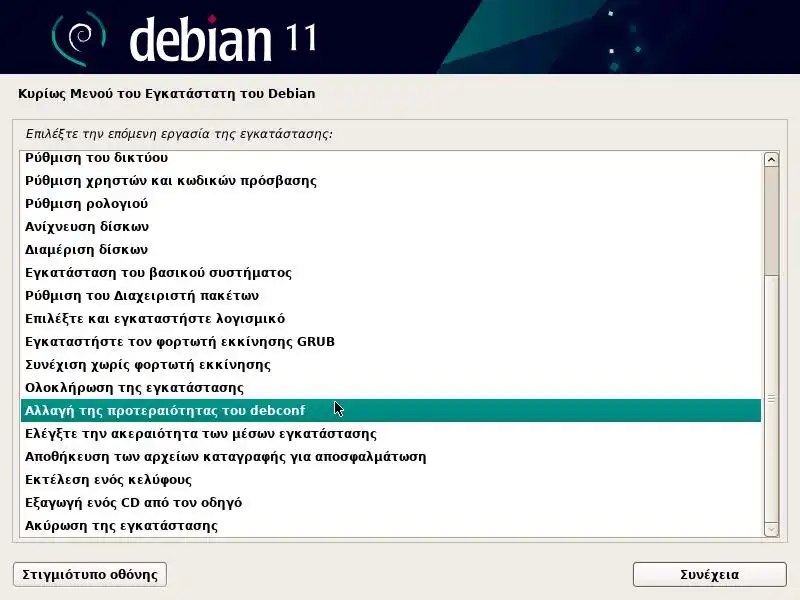Select 'Ρύθμιση του Διαχειριστή πακέτων'
Image resolution: width=800 pixels, height=600 pixels.
[x=391, y=295]
